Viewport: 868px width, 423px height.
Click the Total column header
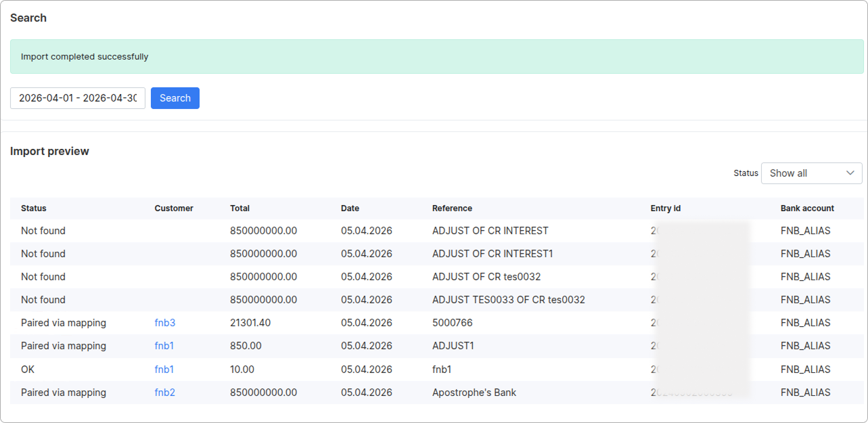coord(239,208)
